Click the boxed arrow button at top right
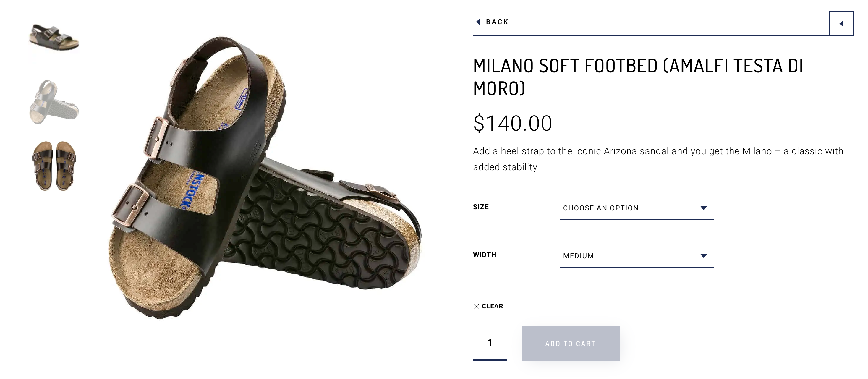 click(x=841, y=24)
